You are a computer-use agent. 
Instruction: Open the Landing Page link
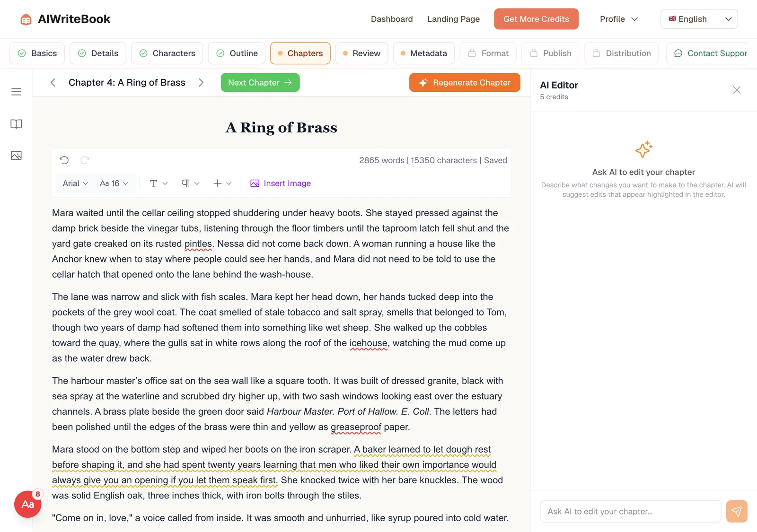click(453, 19)
